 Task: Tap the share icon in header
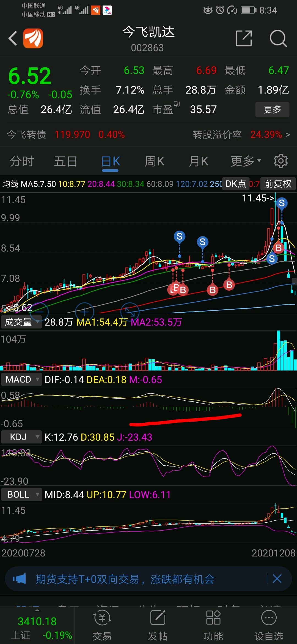click(x=244, y=38)
